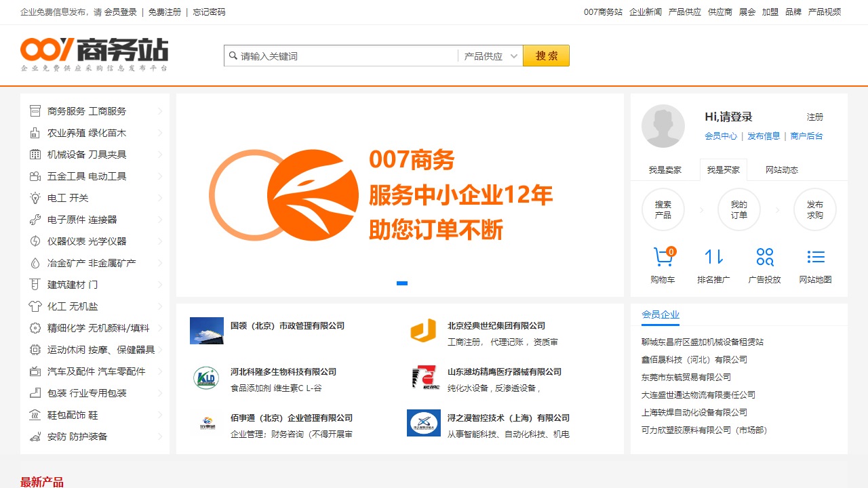Click the shopping cart icon
868x488 pixels.
tap(663, 257)
